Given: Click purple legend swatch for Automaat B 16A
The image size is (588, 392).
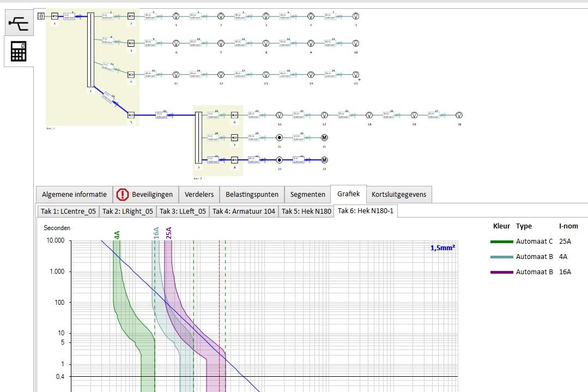Looking at the screenshot, I should point(501,272).
